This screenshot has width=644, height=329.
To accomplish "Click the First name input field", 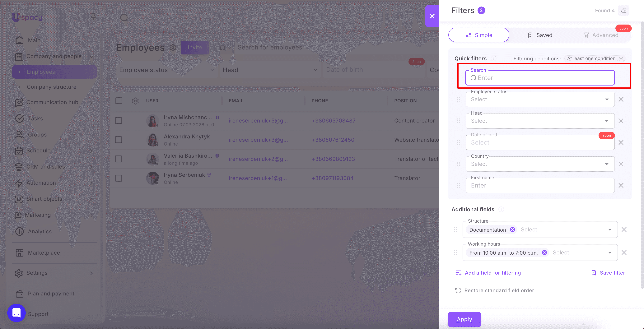I will point(540,186).
